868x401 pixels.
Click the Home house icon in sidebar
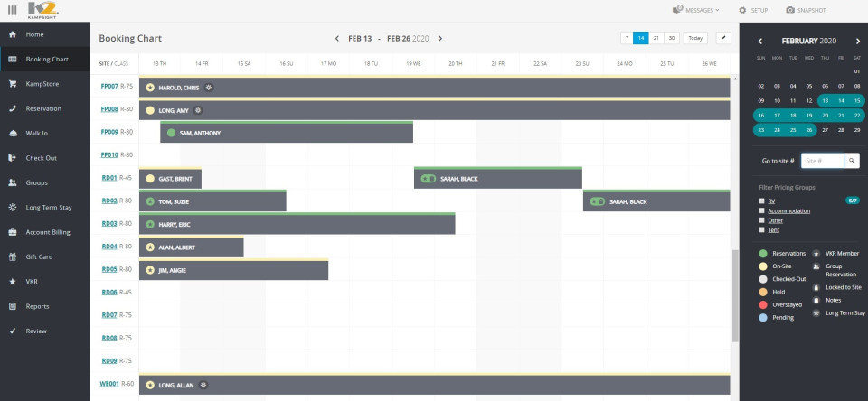click(13, 34)
